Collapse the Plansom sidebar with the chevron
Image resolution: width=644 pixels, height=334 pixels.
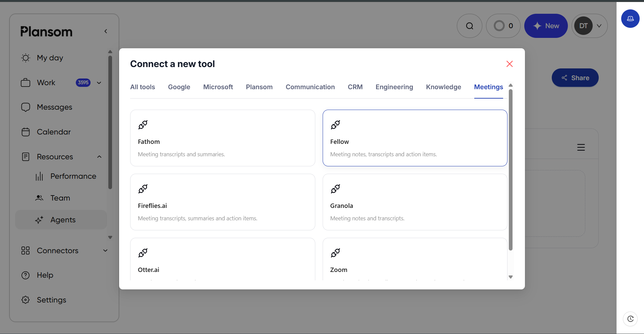coord(106,31)
